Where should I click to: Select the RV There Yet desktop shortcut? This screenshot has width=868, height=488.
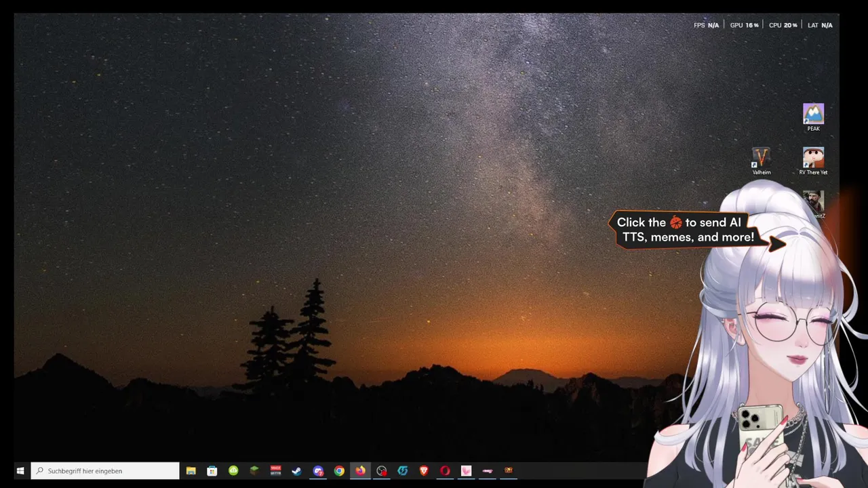point(813,161)
